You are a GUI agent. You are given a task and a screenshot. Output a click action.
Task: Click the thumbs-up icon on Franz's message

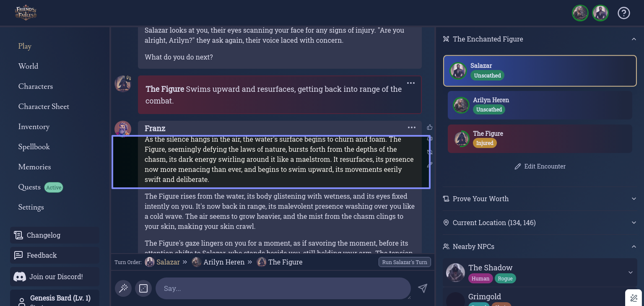pyautogui.click(x=429, y=127)
